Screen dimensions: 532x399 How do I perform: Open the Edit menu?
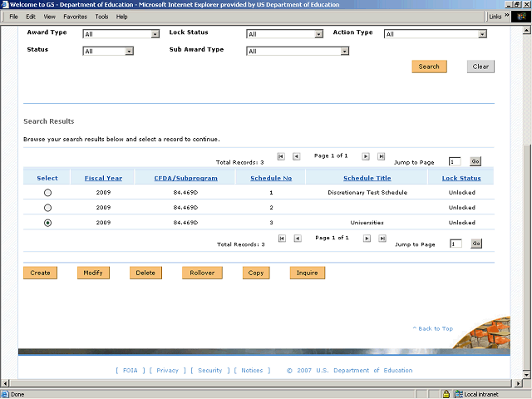click(31, 17)
